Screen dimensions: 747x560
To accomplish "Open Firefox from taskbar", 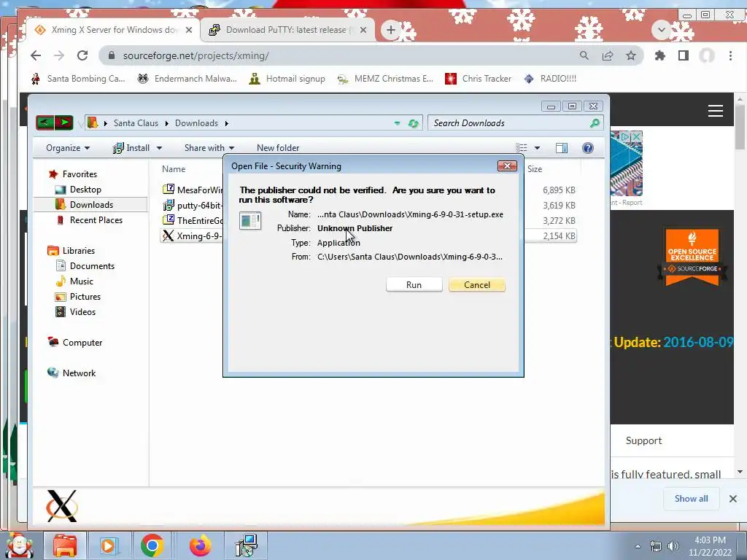I will (200, 545).
